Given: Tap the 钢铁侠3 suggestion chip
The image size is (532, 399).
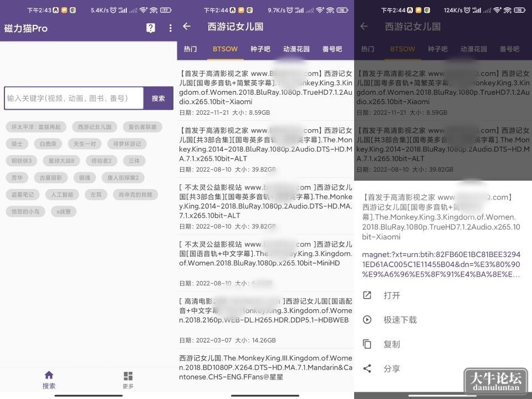Looking at the screenshot, I should pyautogui.click(x=22, y=161).
